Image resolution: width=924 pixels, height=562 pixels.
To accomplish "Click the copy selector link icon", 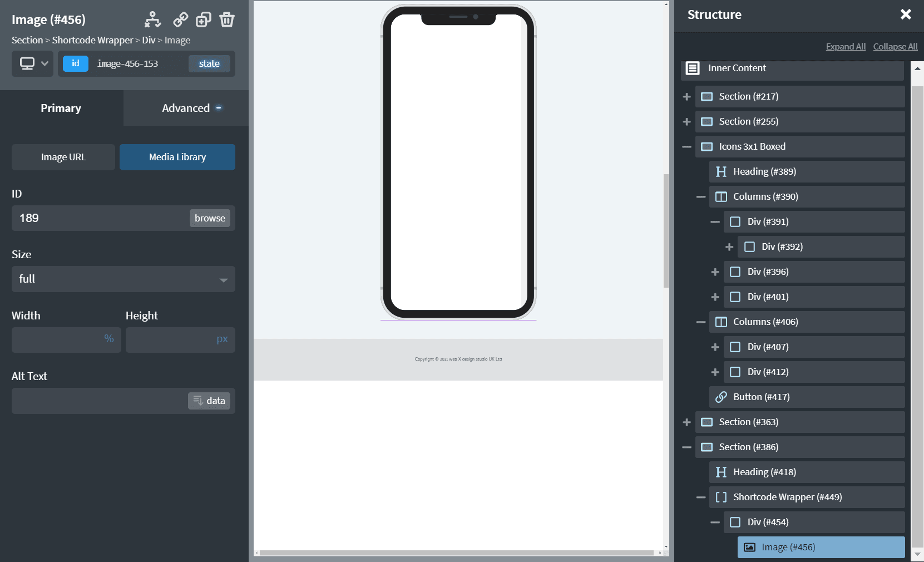I will click(x=180, y=19).
